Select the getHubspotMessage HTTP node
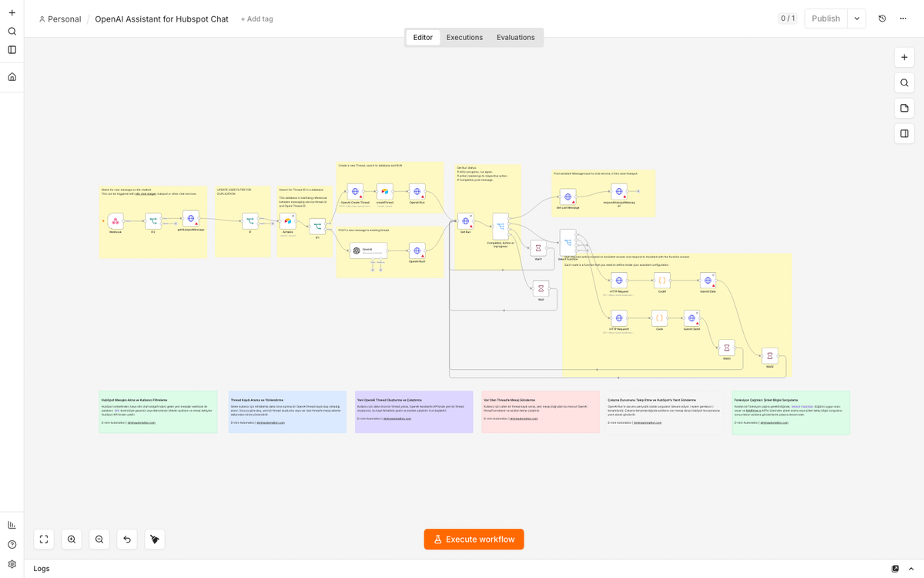 pos(191,219)
